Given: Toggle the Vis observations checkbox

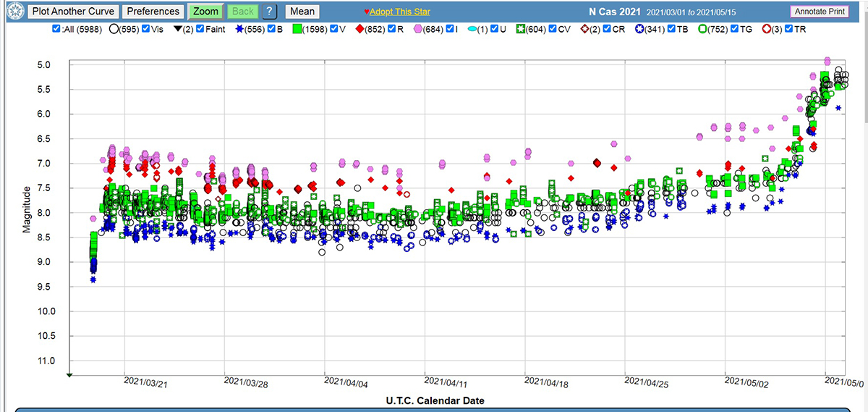Looking at the screenshot, I should click(147, 30).
